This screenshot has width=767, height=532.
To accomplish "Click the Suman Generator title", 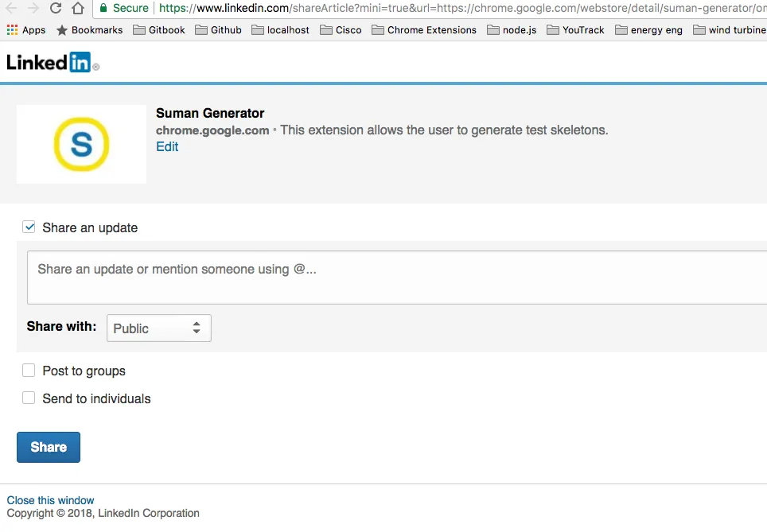I will point(210,113).
